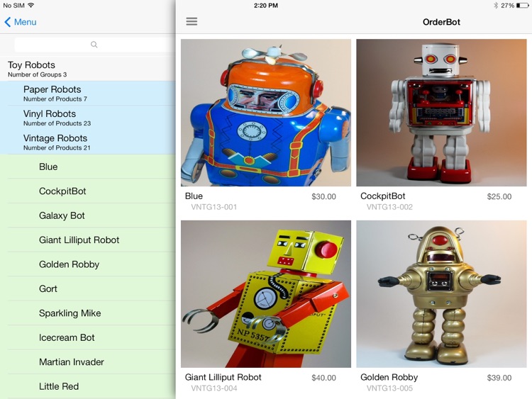Click the search input field
532x399 pixels.
coord(95,45)
